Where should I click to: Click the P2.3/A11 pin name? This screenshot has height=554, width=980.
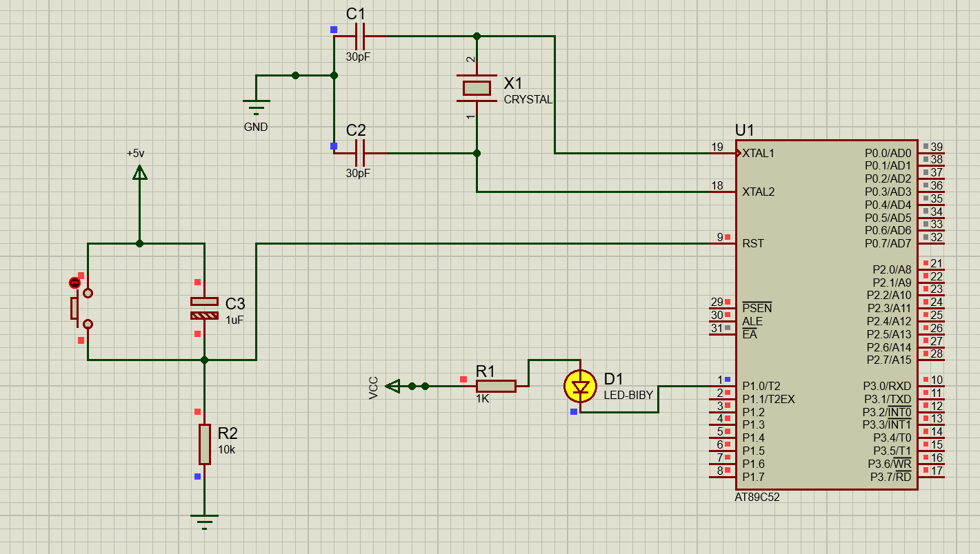(x=889, y=308)
